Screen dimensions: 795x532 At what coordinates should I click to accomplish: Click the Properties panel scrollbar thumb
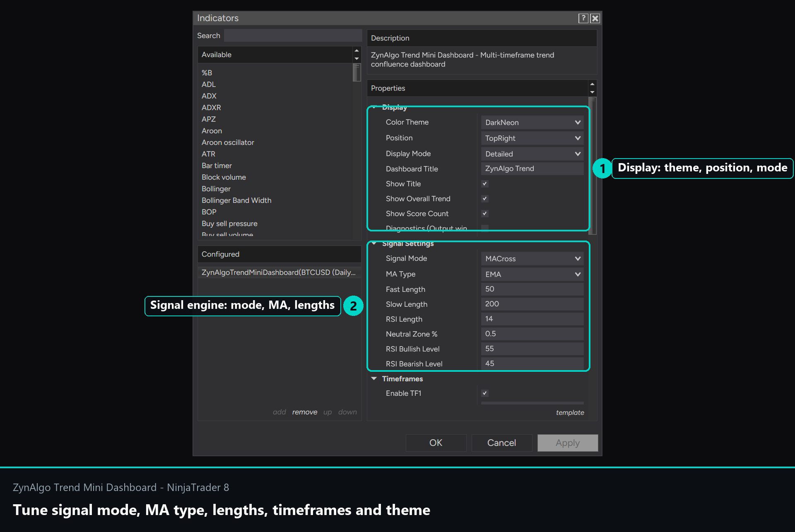[592, 166]
